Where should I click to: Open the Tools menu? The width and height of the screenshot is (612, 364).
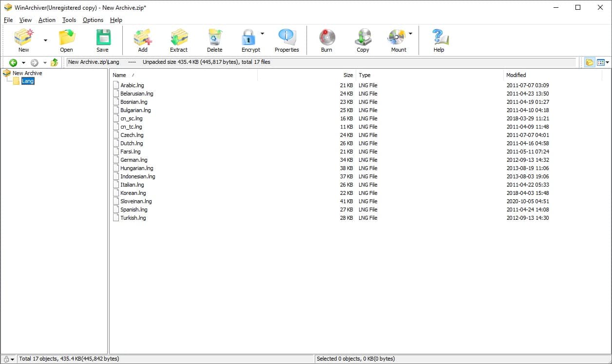coord(69,20)
